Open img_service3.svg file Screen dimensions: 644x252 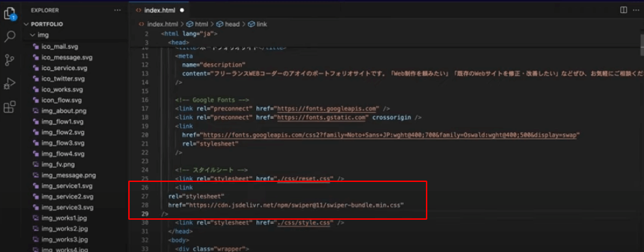(x=67, y=207)
